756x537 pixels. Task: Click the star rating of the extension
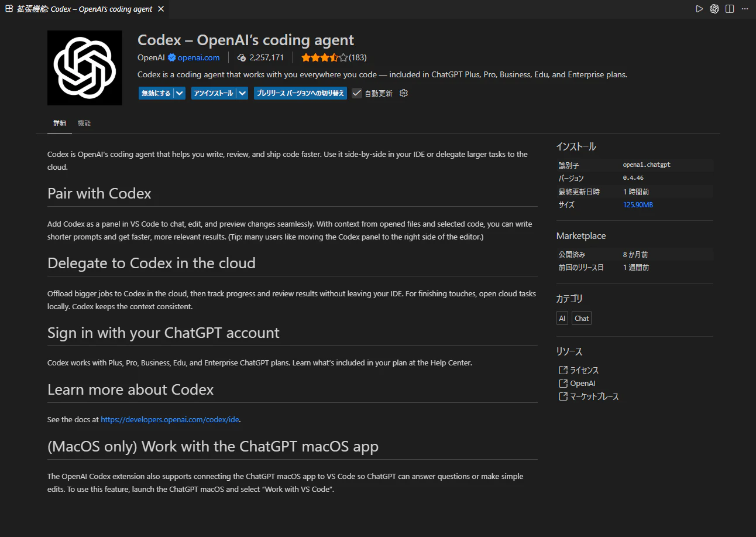tap(324, 57)
